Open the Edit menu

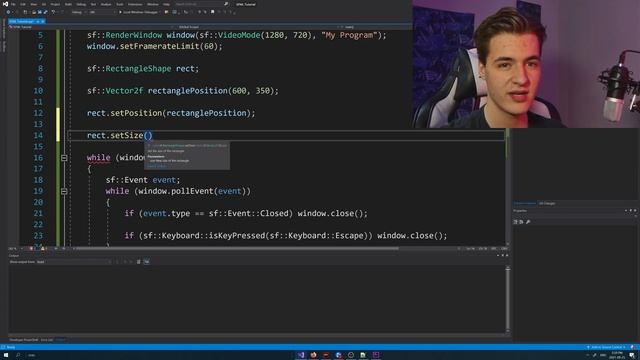coord(23,4)
